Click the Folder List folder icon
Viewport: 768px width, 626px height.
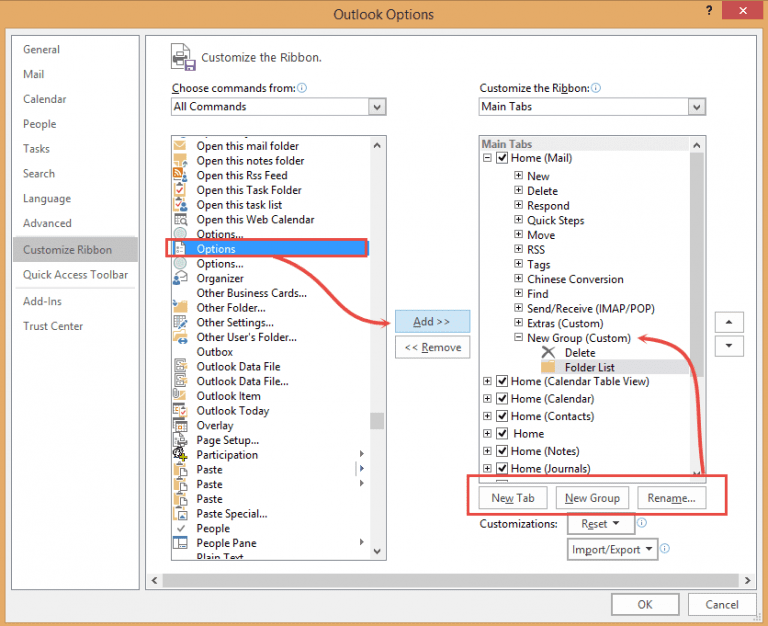(548, 367)
